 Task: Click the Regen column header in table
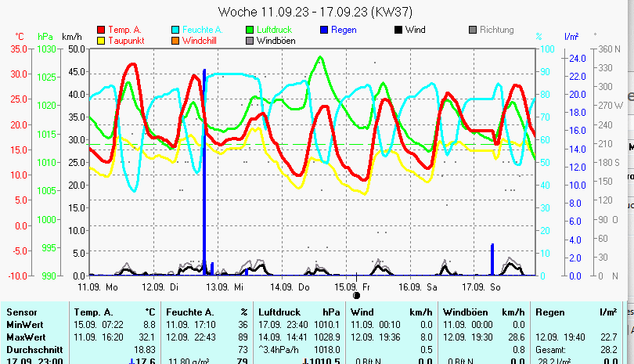pos(549,312)
